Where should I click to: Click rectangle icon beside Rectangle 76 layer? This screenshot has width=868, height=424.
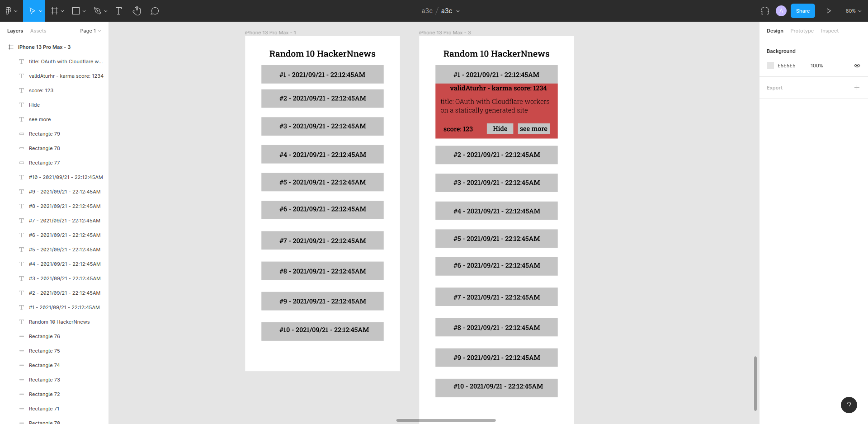(21, 336)
